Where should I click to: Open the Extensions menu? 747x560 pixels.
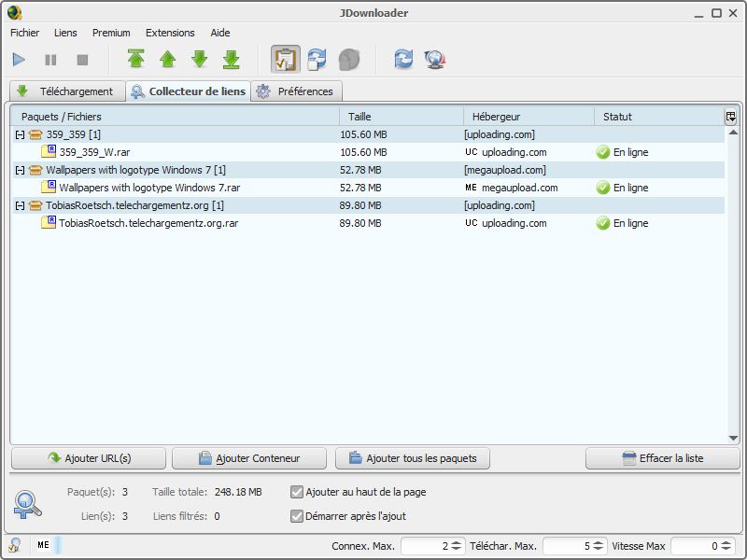point(170,33)
